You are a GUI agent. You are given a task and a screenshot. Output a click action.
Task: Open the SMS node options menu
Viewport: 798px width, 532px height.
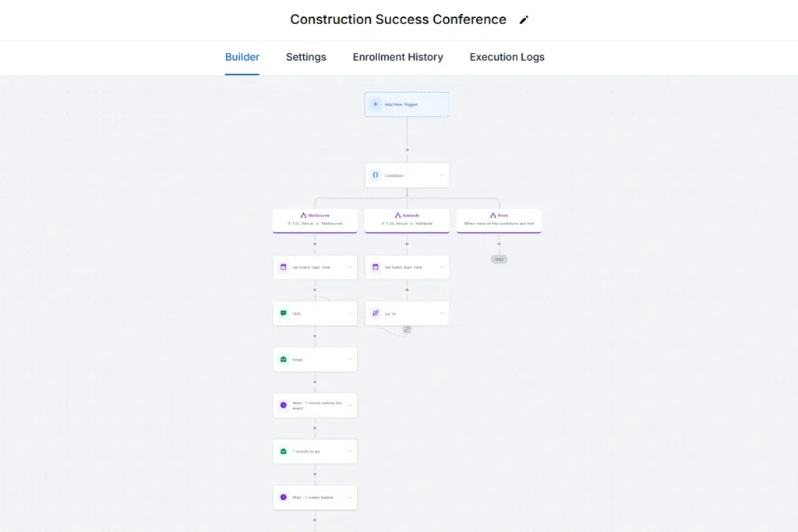coord(350,313)
